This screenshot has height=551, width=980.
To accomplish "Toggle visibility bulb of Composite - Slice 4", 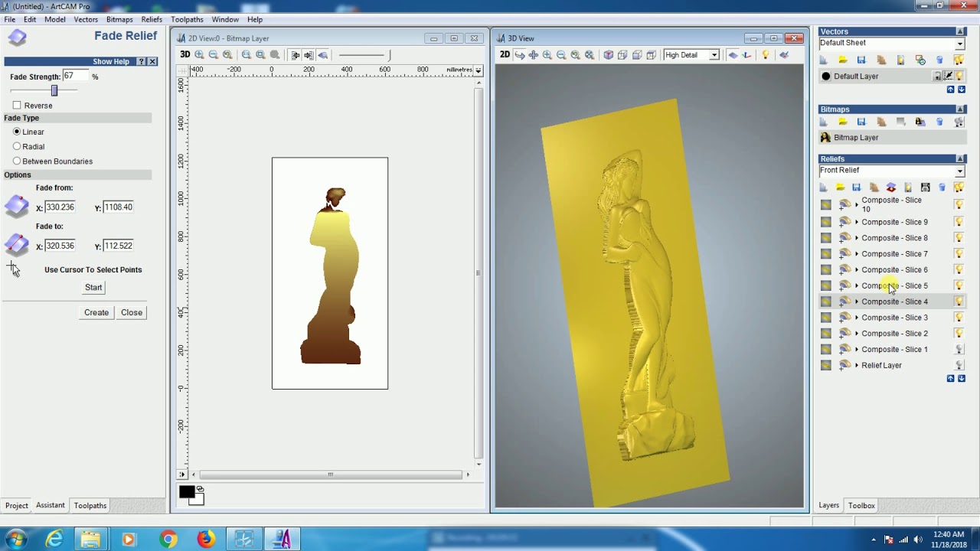I will click(958, 302).
